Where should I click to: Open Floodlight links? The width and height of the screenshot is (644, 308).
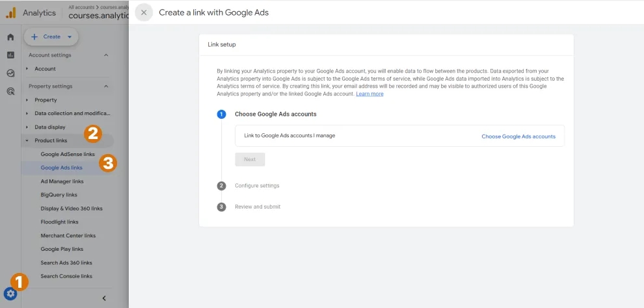(x=59, y=222)
